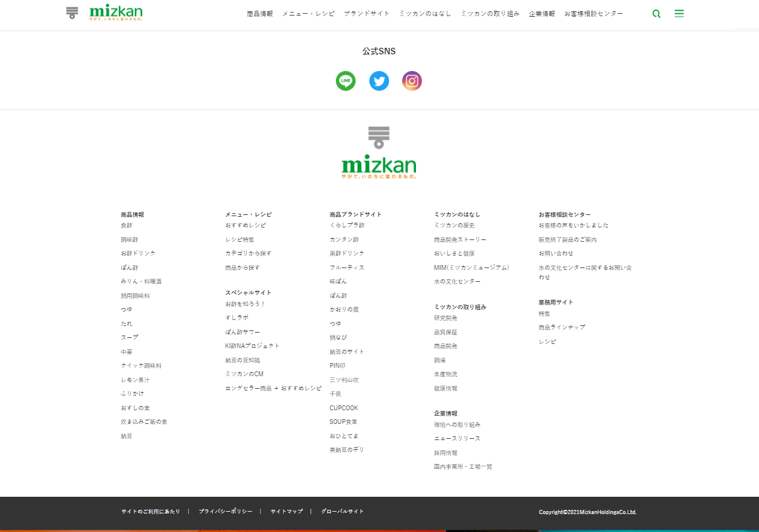This screenshot has width=759, height=532.
Task: Go to グローバルサイト in the bottom bar
Action: tap(342, 512)
